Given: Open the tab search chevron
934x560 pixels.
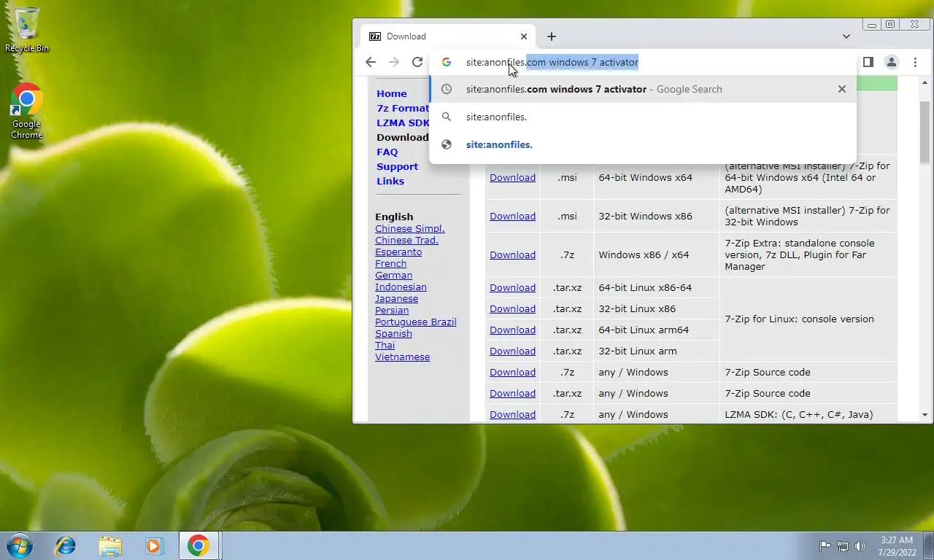Looking at the screenshot, I should click(846, 36).
